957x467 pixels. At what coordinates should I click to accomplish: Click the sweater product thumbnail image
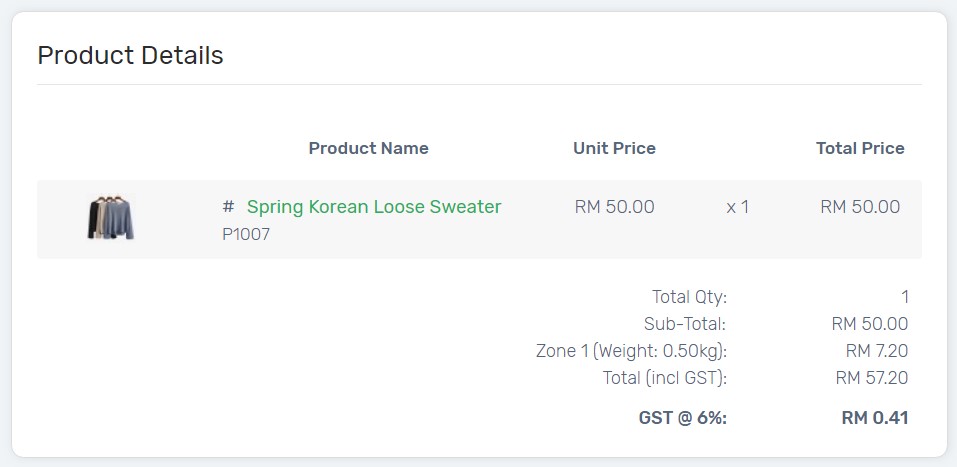pos(110,218)
